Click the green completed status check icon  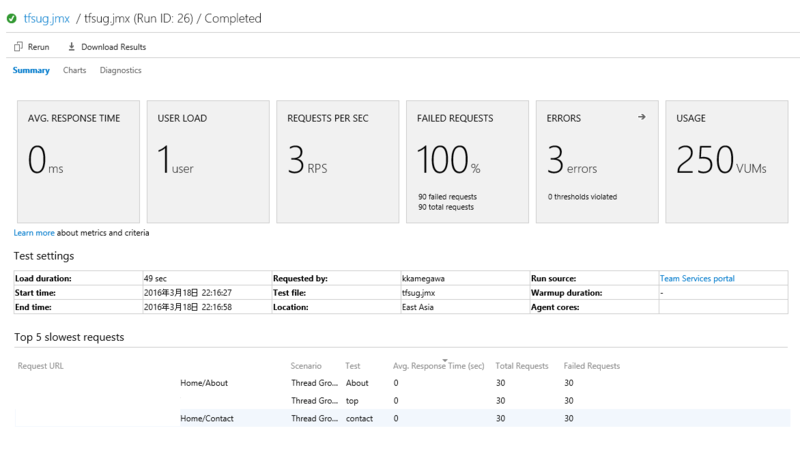12,19
